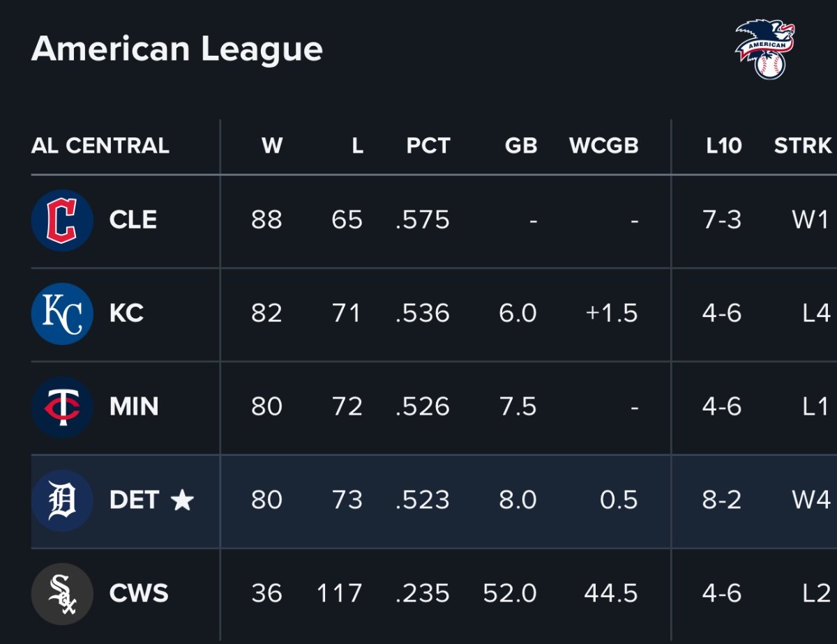Click the Kansas City Royals logo
837x644 pixels.
tap(62, 314)
